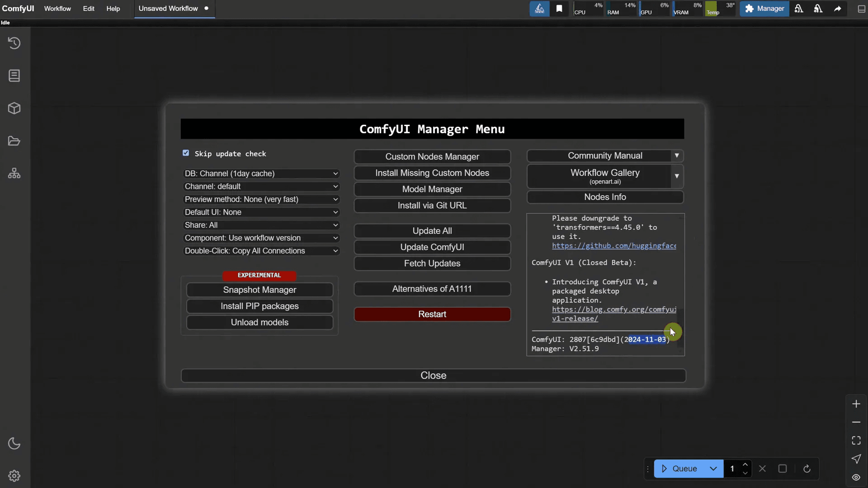The height and width of the screenshot is (488, 868).
Task: Click the Manager puzzle-piece button
Action: click(764, 9)
